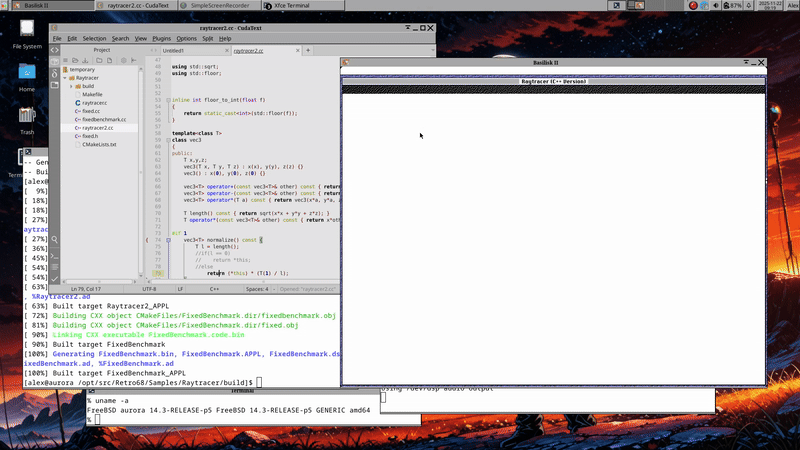Image resolution: width=800 pixels, height=450 pixels.
Task: Click battery 87% indicator in panel
Action: [x=732, y=6]
